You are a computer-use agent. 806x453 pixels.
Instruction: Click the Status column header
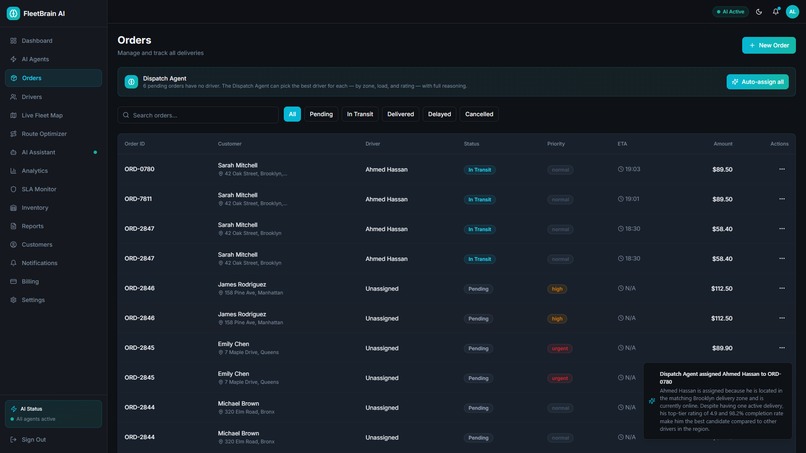(471, 144)
